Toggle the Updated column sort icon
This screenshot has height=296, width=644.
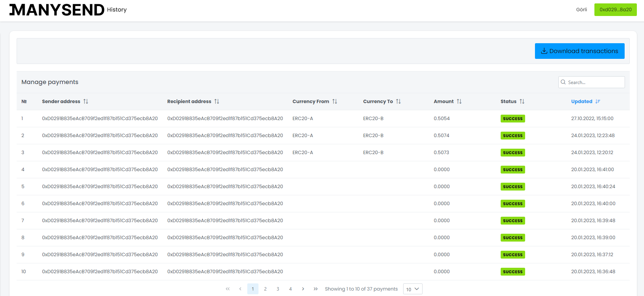(x=598, y=101)
